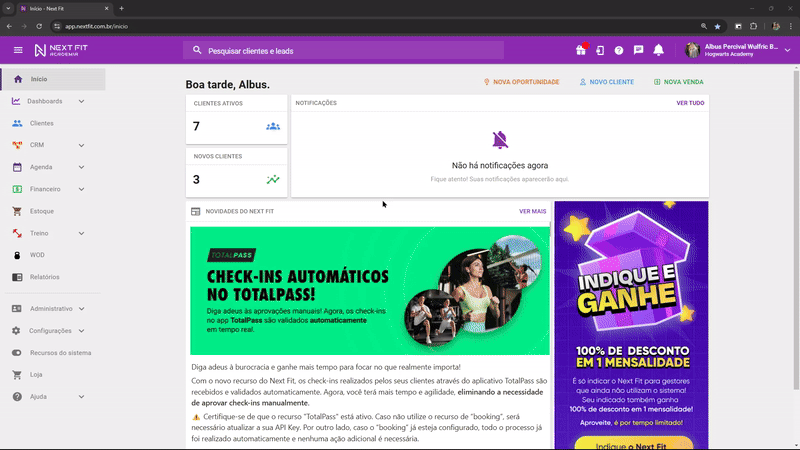Click the Início home icon
The height and width of the screenshot is (450, 800).
[18, 79]
